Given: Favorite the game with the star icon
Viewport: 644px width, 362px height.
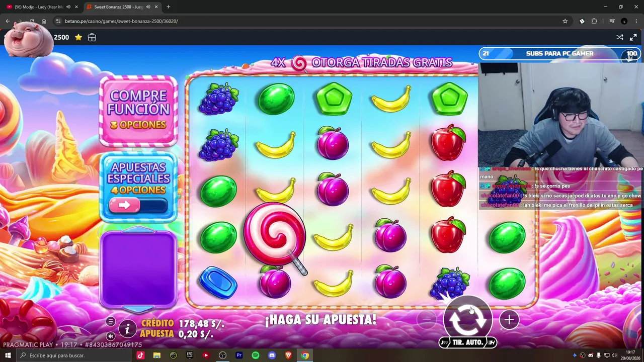Looking at the screenshot, I should (78, 37).
